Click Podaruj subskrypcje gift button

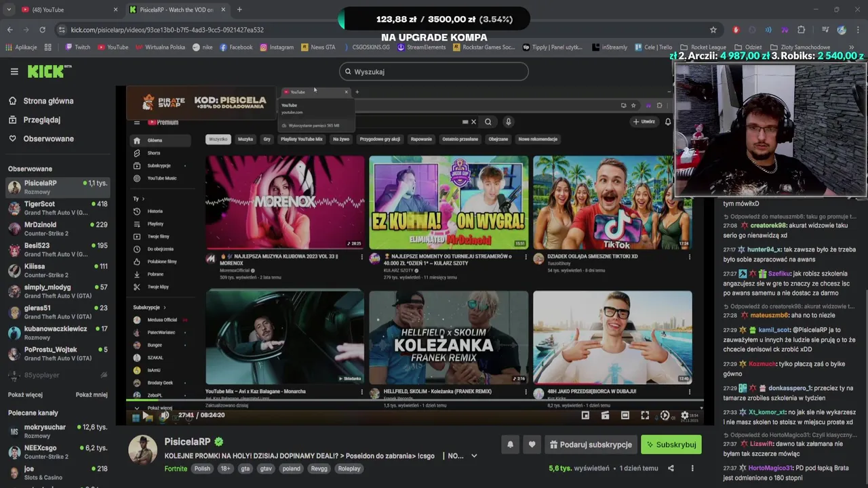point(591,445)
